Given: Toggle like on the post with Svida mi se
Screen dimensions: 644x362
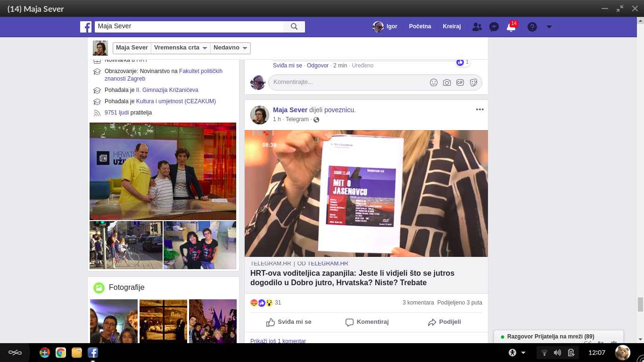Looking at the screenshot, I should [289, 322].
